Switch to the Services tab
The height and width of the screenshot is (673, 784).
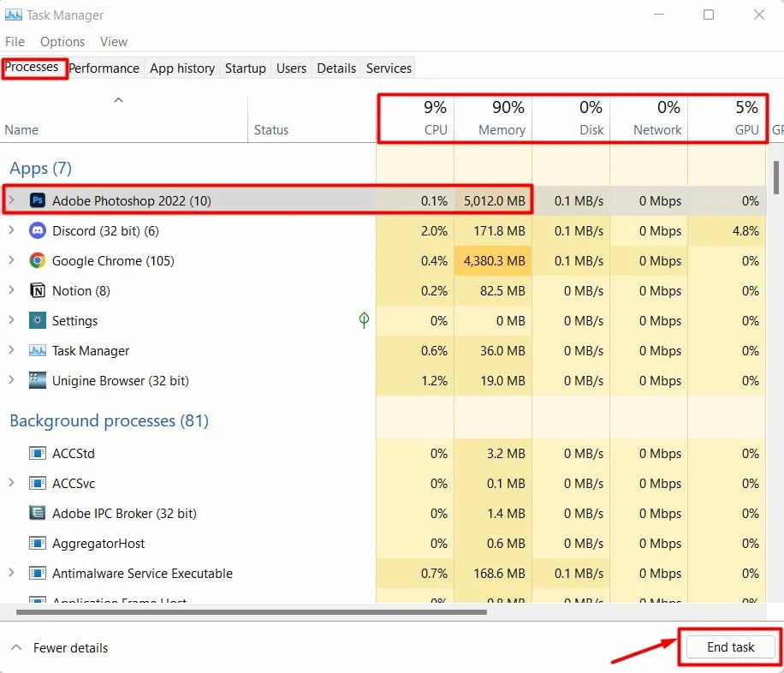pyautogui.click(x=389, y=68)
